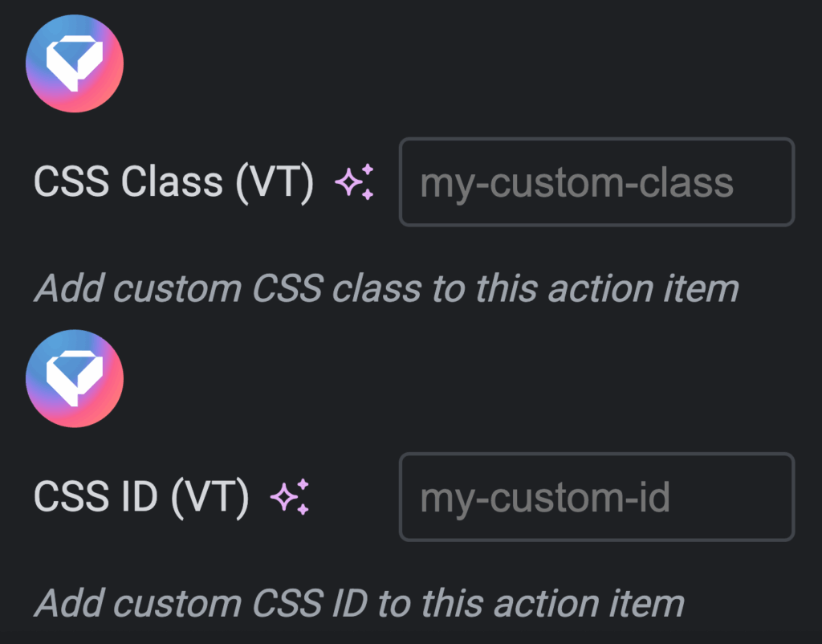Click the gem logo above CSS ID
The height and width of the screenshot is (644, 822).
tap(75, 378)
